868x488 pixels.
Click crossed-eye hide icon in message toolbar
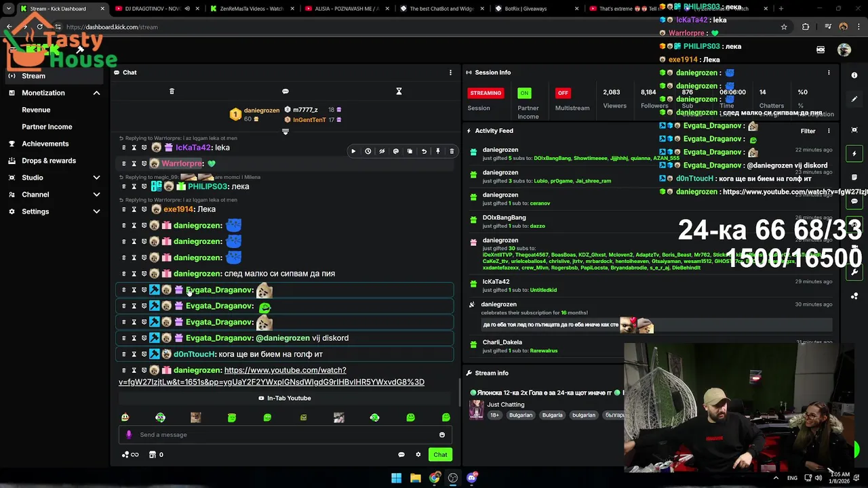coord(382,151)
